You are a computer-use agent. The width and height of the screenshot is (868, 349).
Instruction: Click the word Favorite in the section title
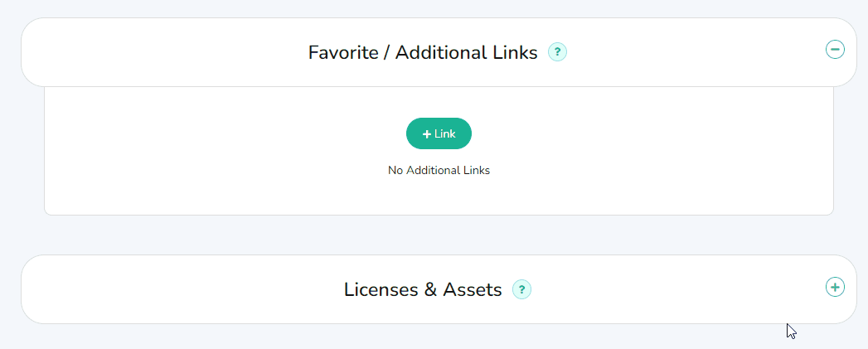click(342, 52)
